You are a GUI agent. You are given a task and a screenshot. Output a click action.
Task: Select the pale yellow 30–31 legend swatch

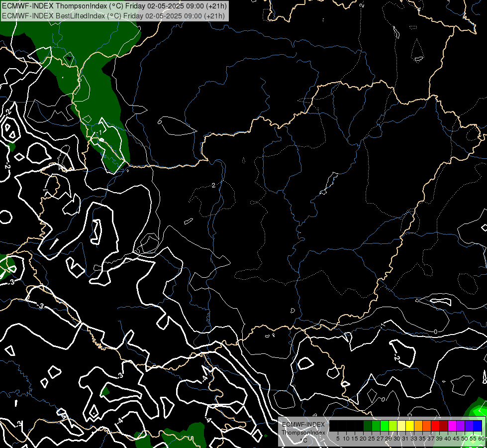(401, 426)
